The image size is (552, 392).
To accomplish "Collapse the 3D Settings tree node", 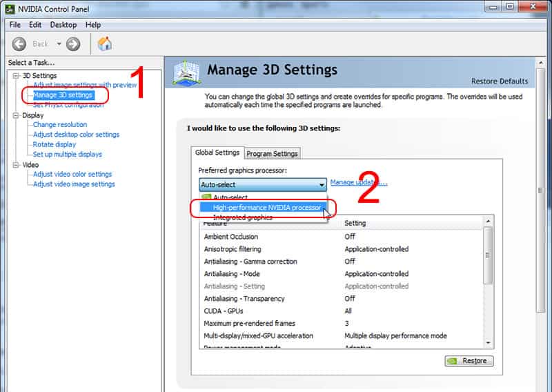I will [x=16, y=76].
